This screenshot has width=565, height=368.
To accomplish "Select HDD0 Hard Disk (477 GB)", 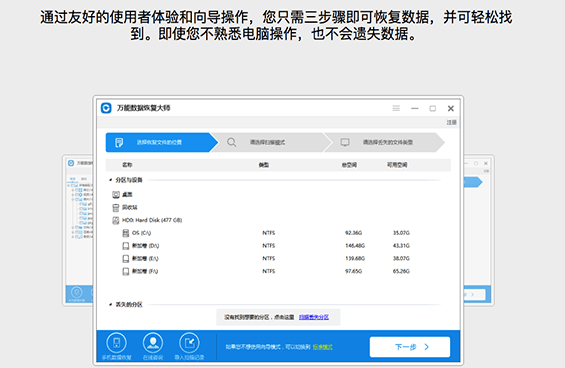I will tap(147, 220).
